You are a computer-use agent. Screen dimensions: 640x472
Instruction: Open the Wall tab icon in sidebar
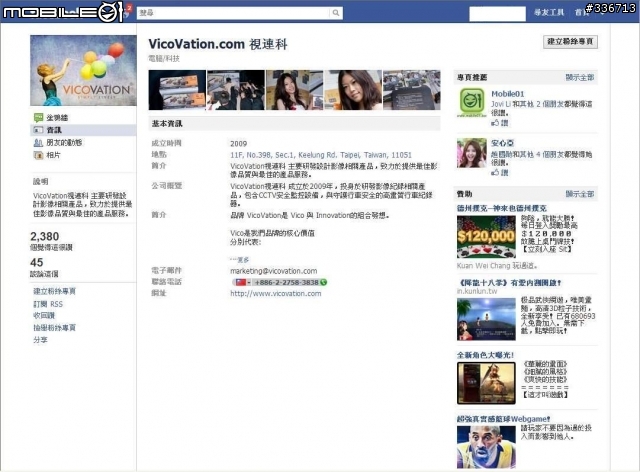[x=38, y=118]
